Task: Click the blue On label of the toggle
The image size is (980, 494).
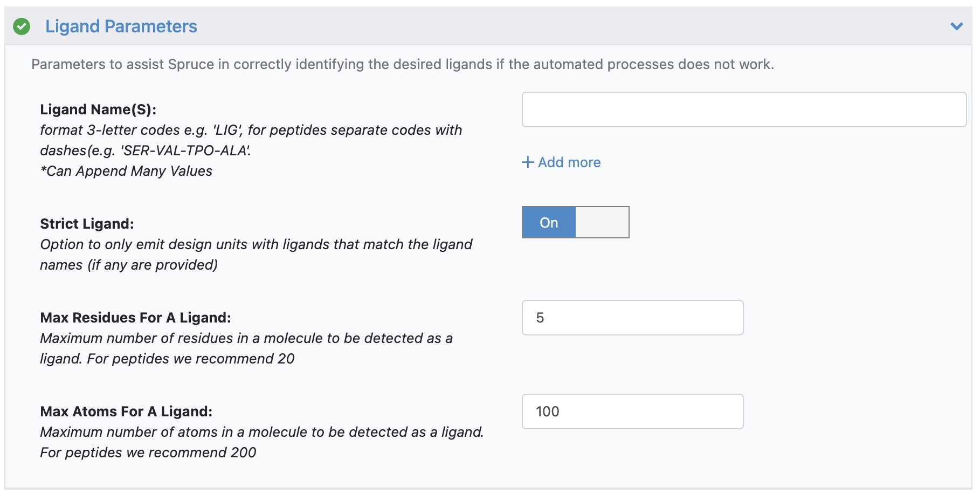Action: pos(549,222)
